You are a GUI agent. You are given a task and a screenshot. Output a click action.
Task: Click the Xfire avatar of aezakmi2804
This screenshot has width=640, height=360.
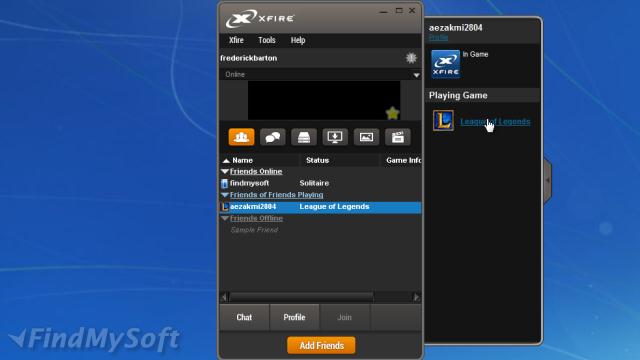point(445,64)
